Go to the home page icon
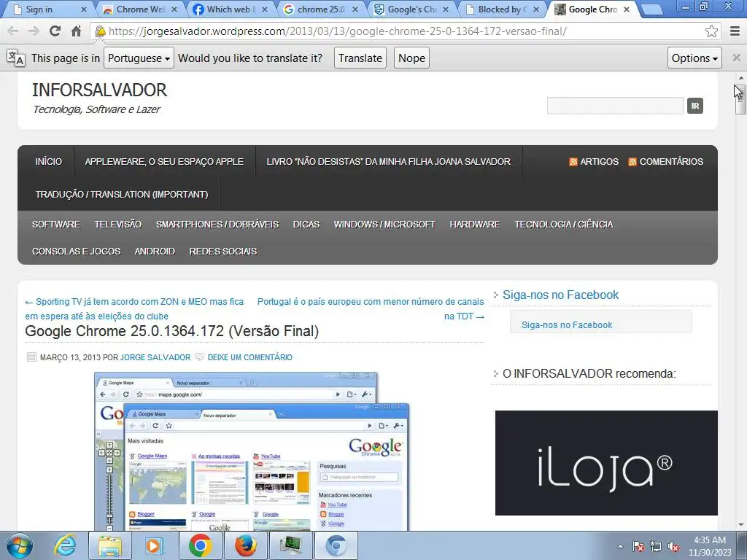Viewport: 747px width, 560px height. 76,31
